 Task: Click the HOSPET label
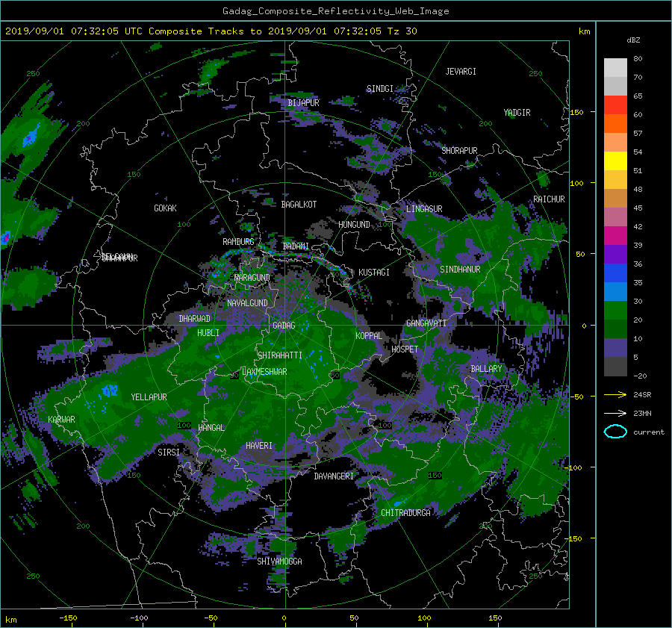tap(405, 349)
